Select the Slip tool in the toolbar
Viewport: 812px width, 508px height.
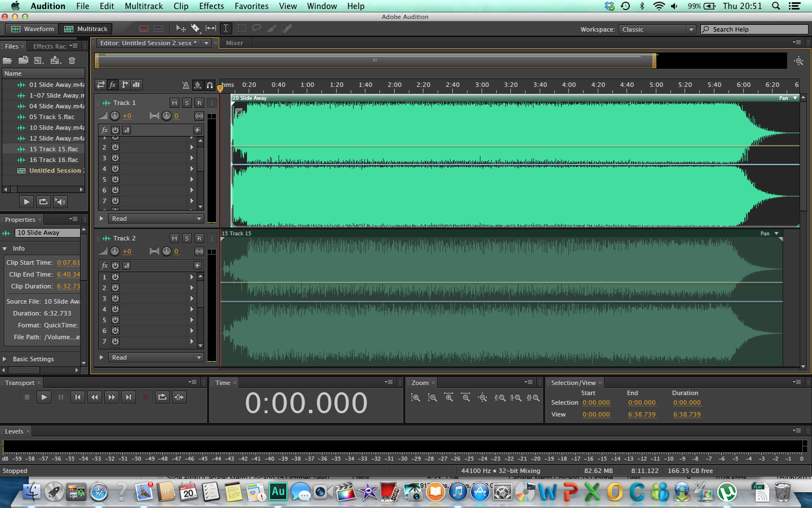pos(211,28)
